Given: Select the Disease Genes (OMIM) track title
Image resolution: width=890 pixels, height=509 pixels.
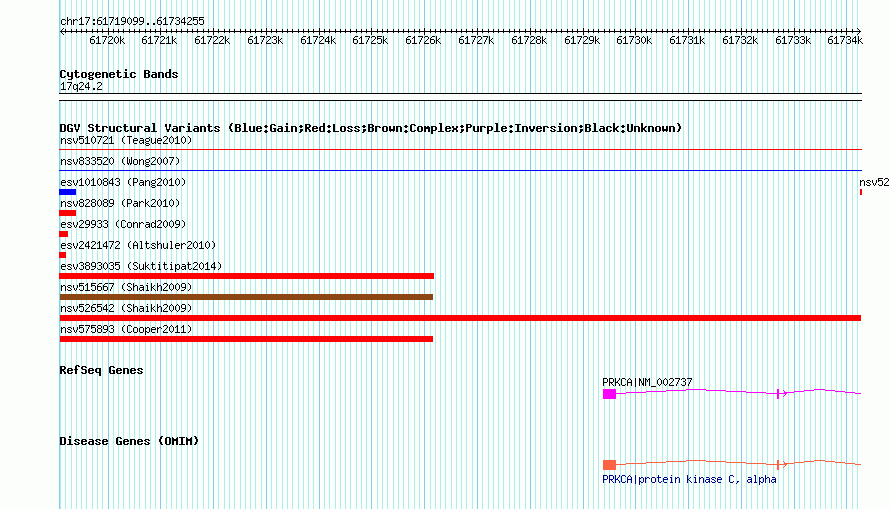Looking at the screenshot, I should coord(129,441).
